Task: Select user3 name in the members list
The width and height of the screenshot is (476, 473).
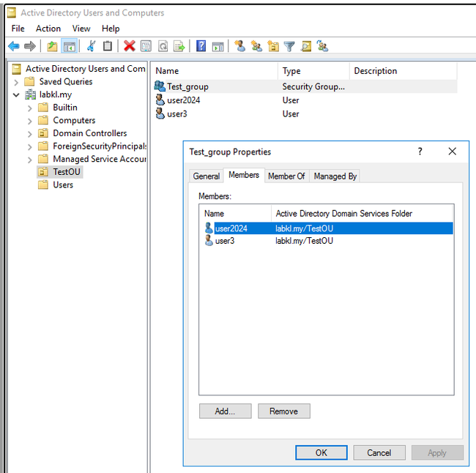Action: point(225,241)
